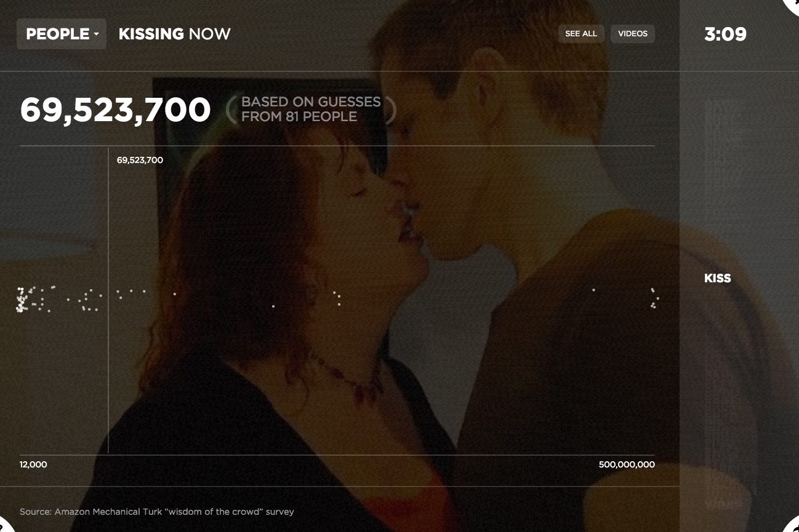Open the Amazon Mechanical Turk source note
The image size is (799, 532).
(x=157, y=512)
